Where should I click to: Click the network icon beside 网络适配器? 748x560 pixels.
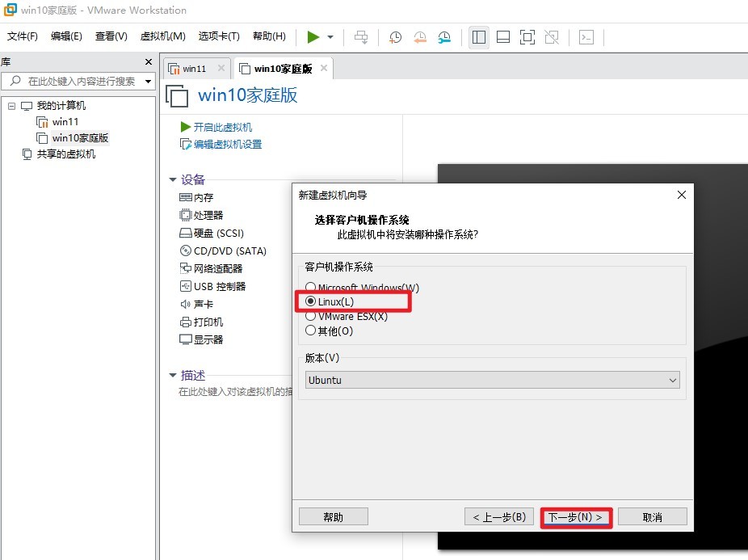(x=186, y=268)
